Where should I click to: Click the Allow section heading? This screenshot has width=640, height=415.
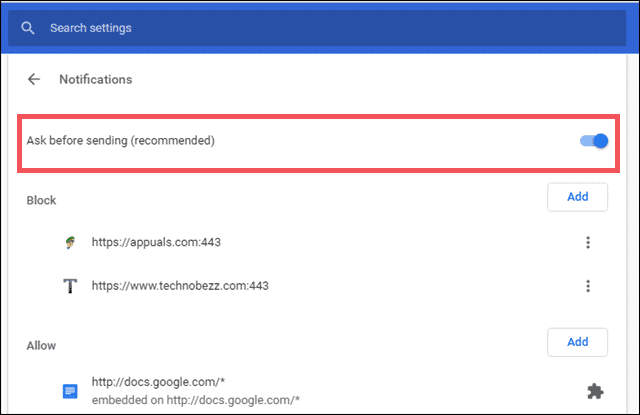point(41,345)
